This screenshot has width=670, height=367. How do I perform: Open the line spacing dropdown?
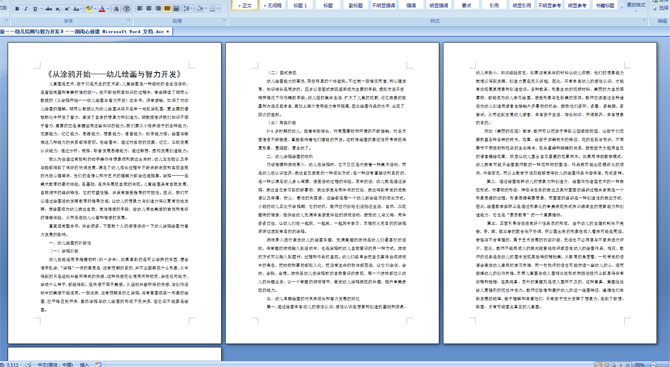coord(188,8)
